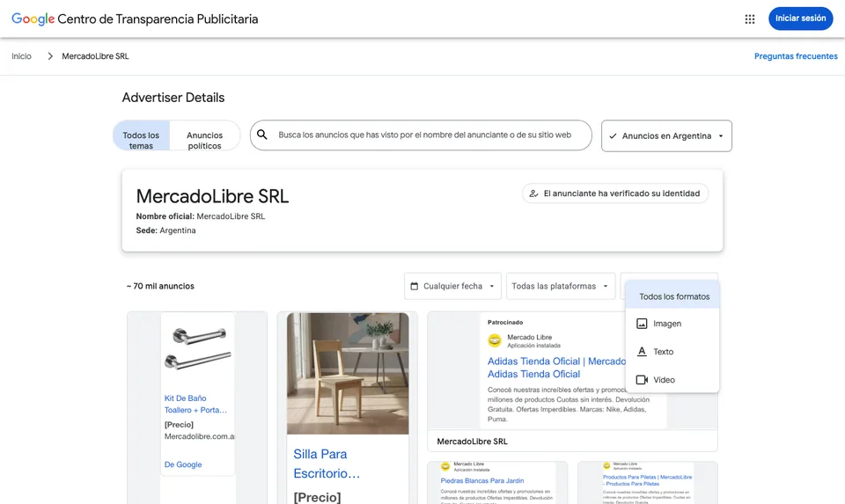Click MercadoLibre SRL breadcrumb text
This screenshot has height=504, width=845.
[x=95, y=56]
